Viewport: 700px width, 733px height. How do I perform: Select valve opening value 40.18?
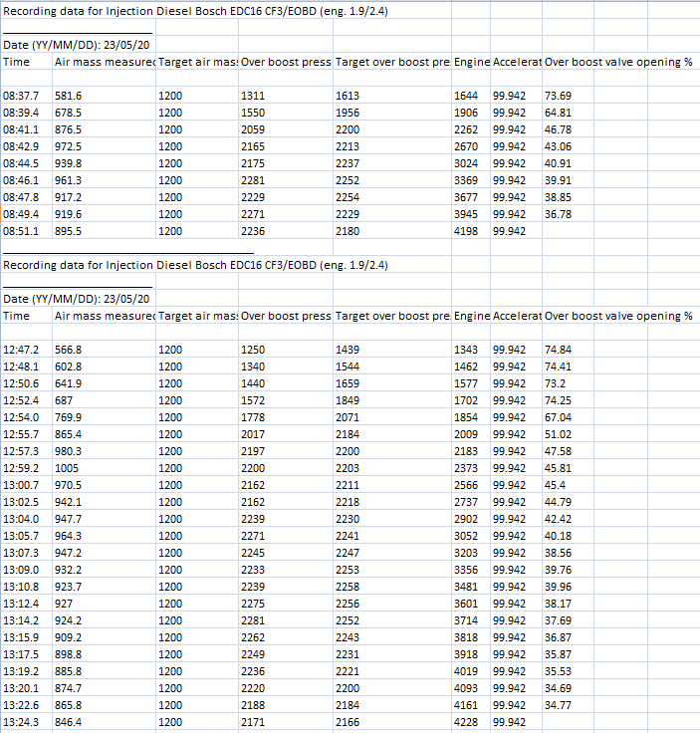[558, 536]
